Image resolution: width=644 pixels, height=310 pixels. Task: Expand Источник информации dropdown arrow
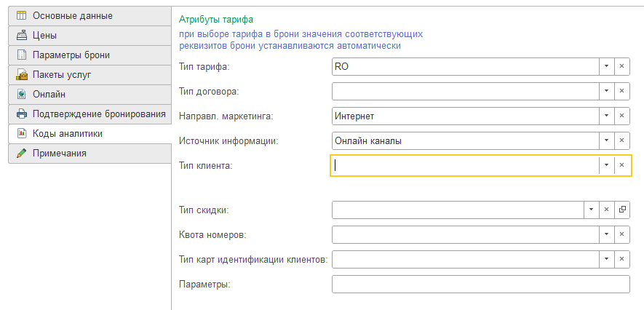606,141
